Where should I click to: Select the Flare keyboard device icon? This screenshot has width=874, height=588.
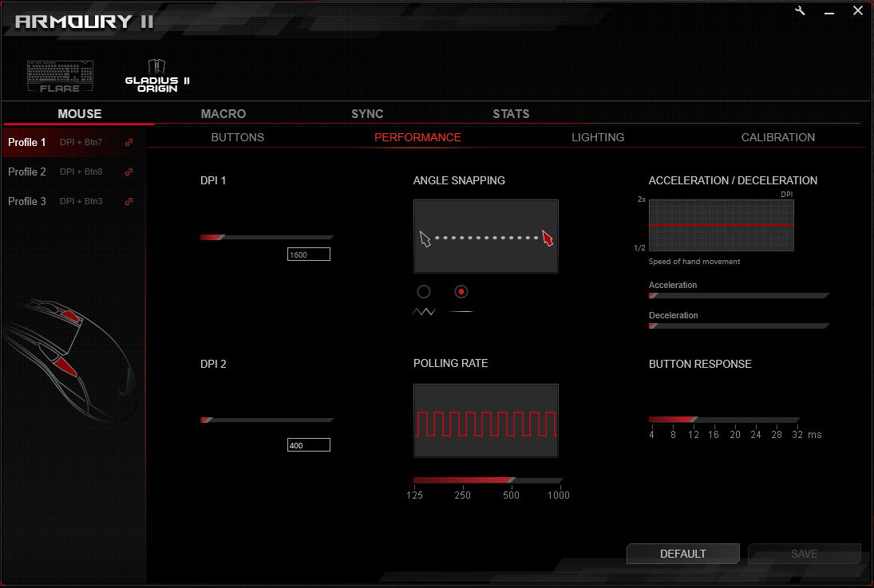tap(60, 77)
